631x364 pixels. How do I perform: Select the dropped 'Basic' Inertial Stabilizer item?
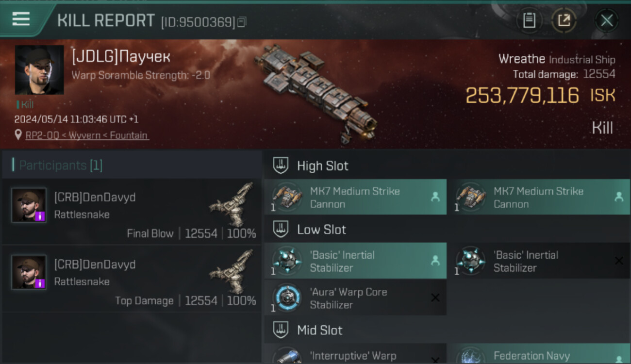pyautogui.click(x=355, y=261)
